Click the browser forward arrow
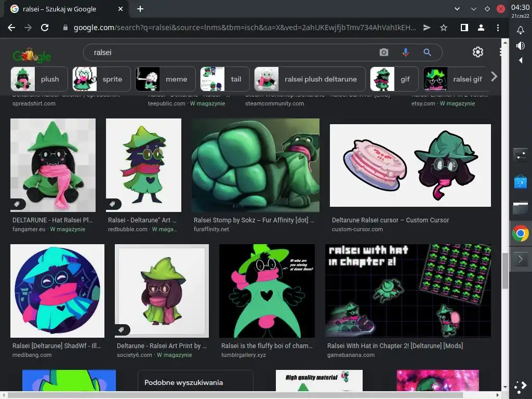 (28, 28)
